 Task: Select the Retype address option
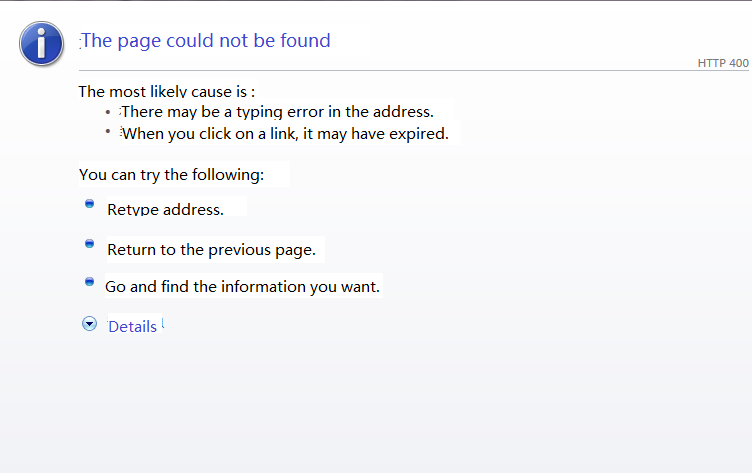pyautogui.click(x=165, y=209)
